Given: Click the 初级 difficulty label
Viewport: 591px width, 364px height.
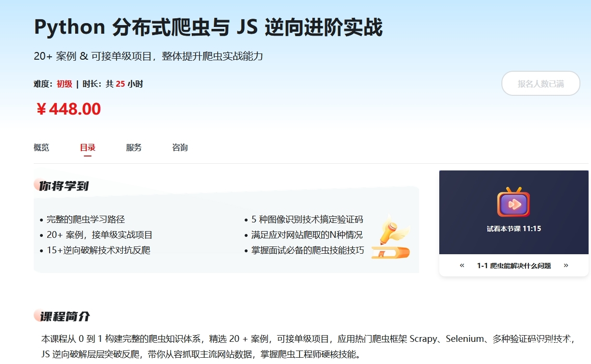Looking at the screenshot, I should pos(64,84).
